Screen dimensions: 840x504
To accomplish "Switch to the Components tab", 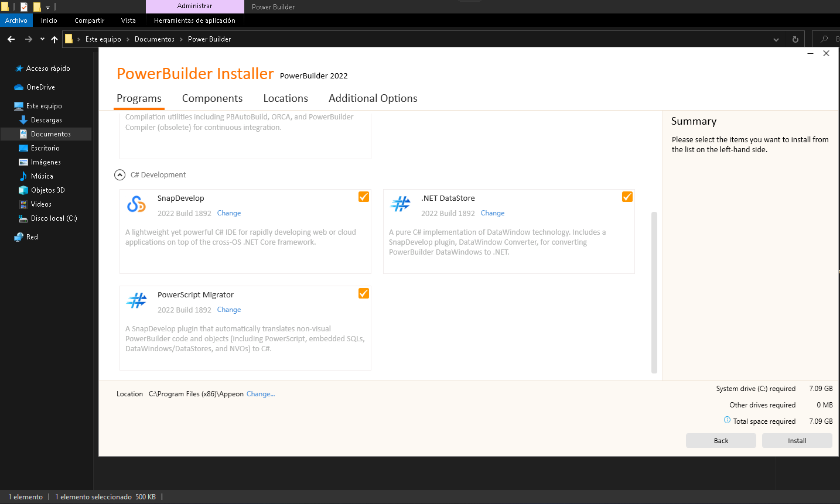I will [212, 98].
